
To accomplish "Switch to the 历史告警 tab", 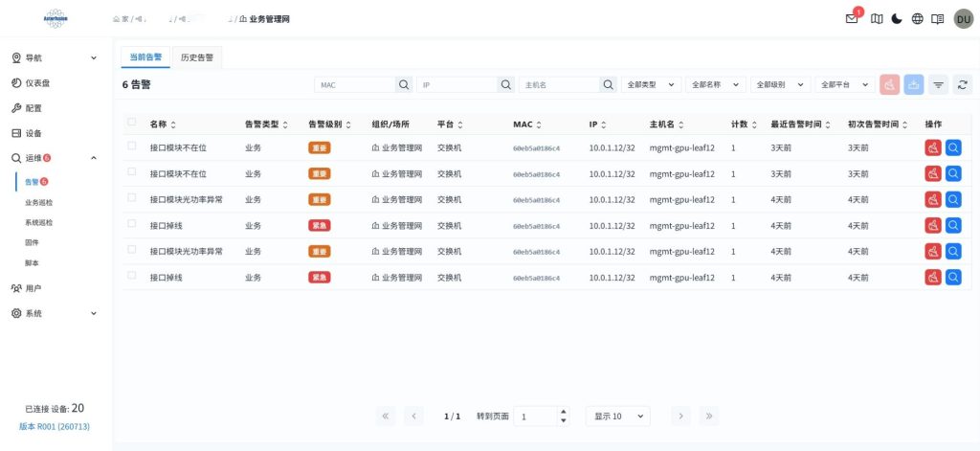I will (x=197, y=56).
